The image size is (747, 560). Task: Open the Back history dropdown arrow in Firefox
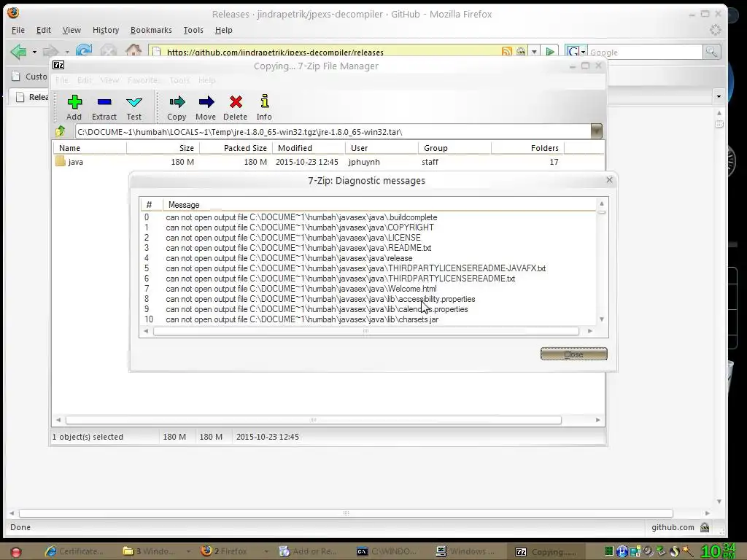[x=34, y=52]
